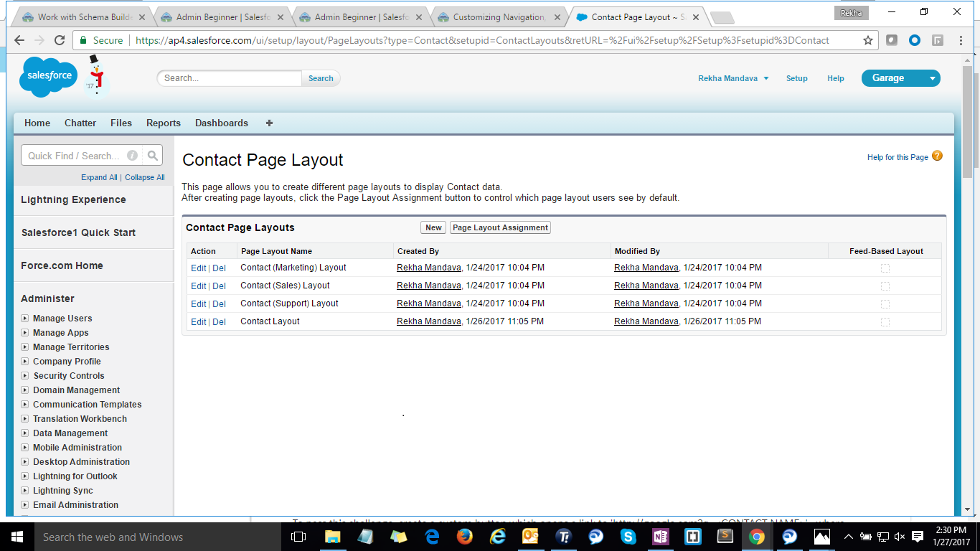Image resolution: width=980 pixels, height=551 pixels.
Task: Click Collapse All in the sidebar
Action: (x=145, y=177)
